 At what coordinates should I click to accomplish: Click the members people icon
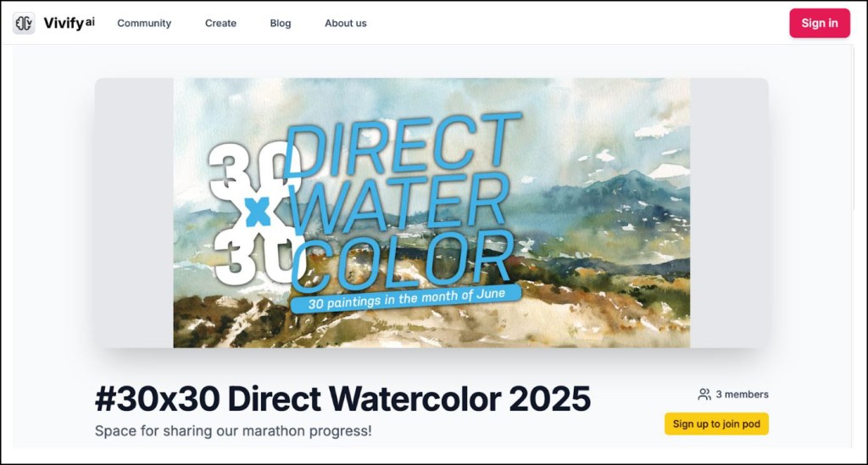tap(704, 394)
